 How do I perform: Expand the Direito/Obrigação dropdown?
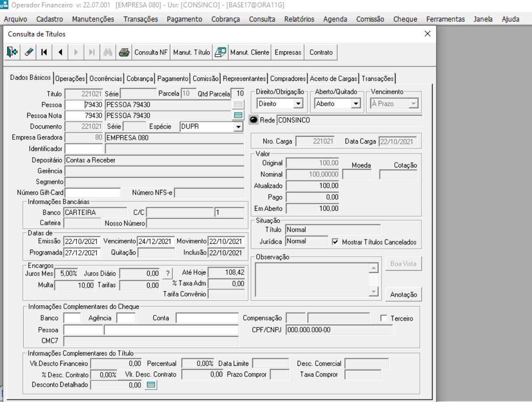point(299,104)
